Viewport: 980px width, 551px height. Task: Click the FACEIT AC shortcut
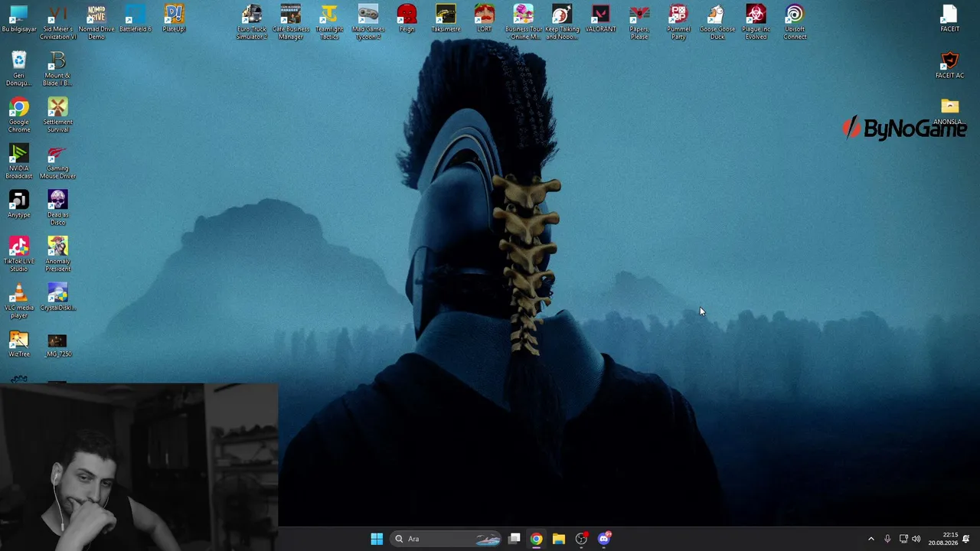click(949, 65)
